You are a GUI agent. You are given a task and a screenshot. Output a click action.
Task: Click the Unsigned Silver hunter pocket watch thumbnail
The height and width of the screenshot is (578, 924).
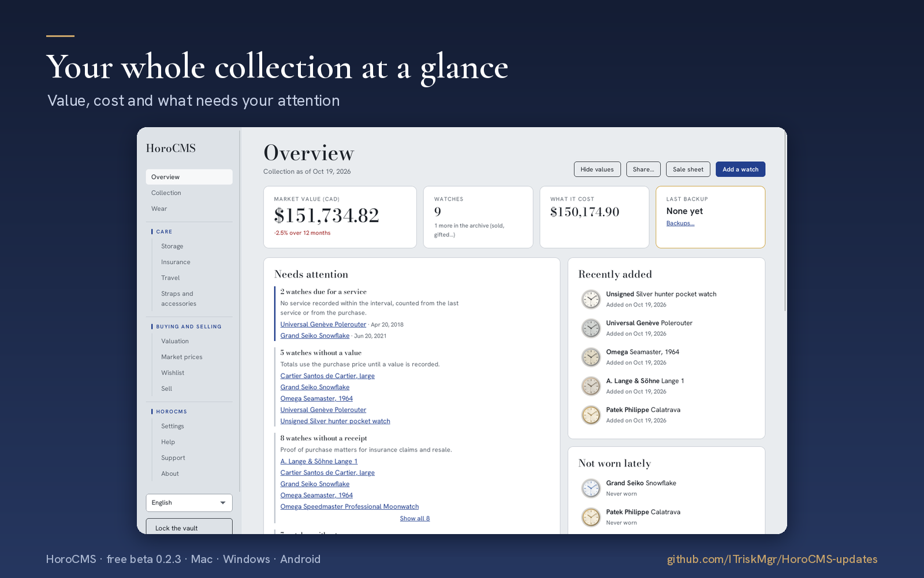click(x=591, y=299)
